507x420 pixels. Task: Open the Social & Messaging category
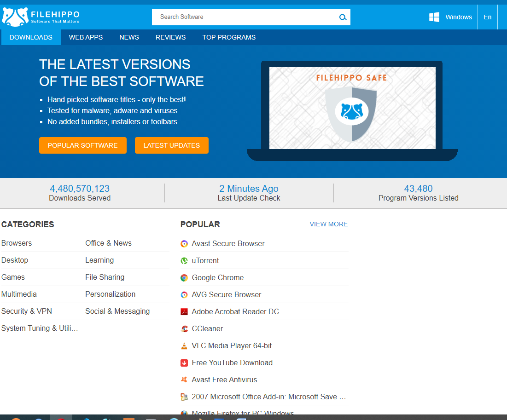(x=117, y=311)
